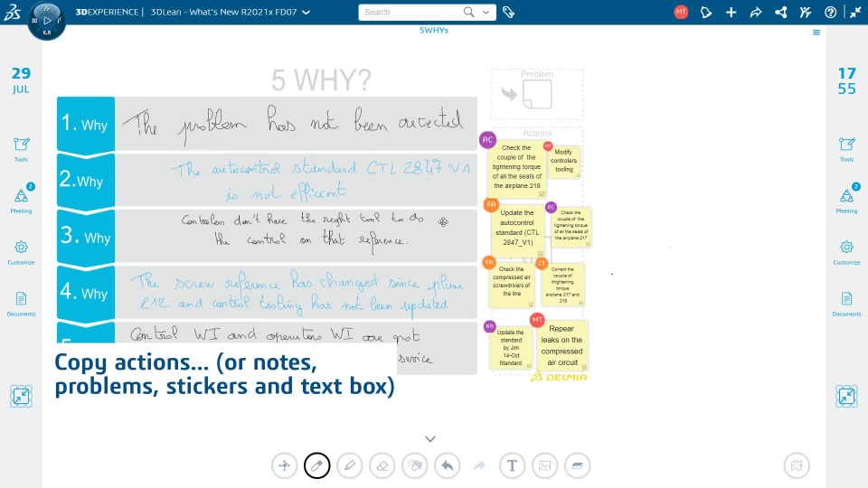
Task: Click the plus add icon in top bar
Action: [x=731, y=12]
